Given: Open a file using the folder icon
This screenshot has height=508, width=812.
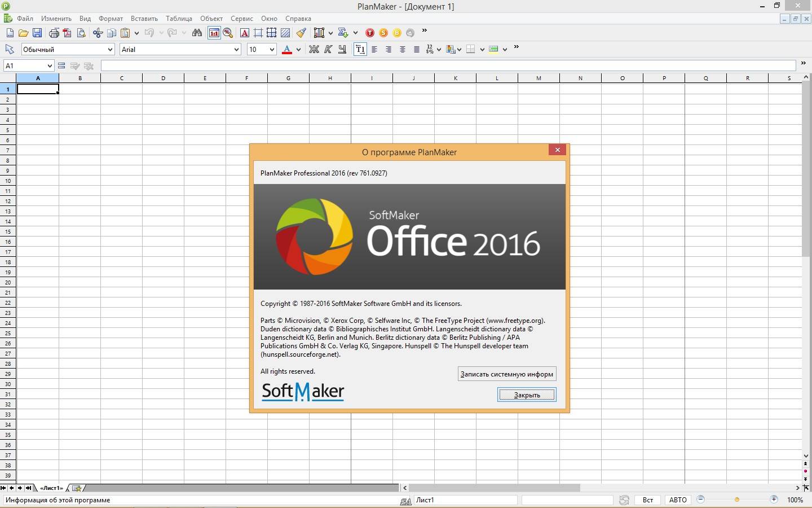Looking at the screenshot, I should (x=23, y=33).
